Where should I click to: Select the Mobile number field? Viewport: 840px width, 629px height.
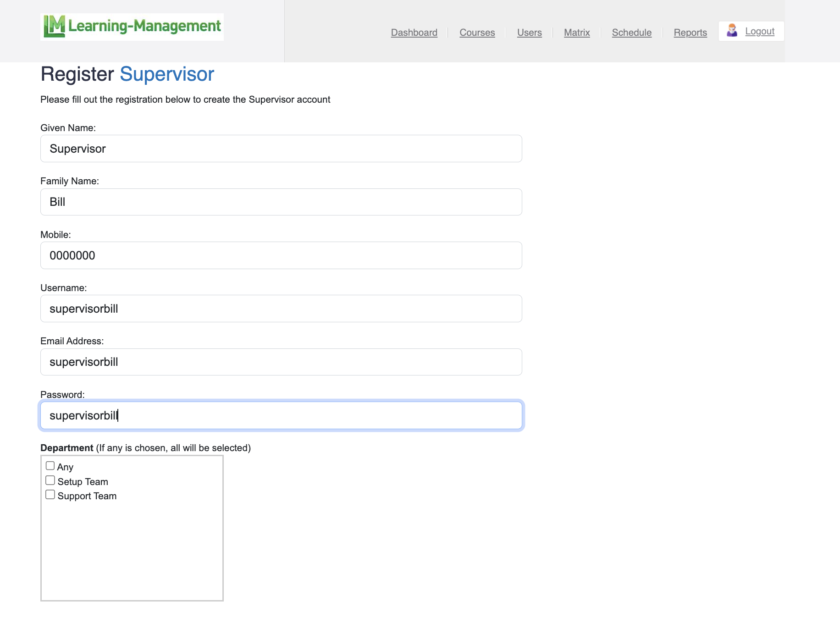[x=281, y=255]
